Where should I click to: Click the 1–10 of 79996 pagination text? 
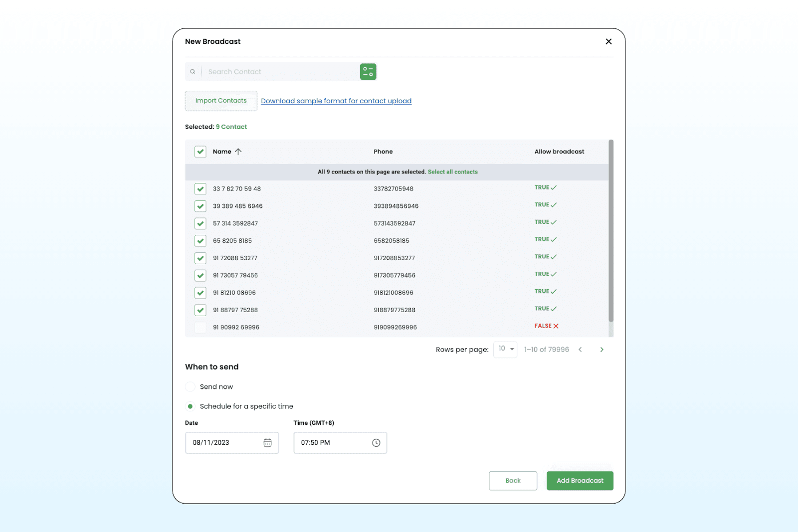coord(547,350)
